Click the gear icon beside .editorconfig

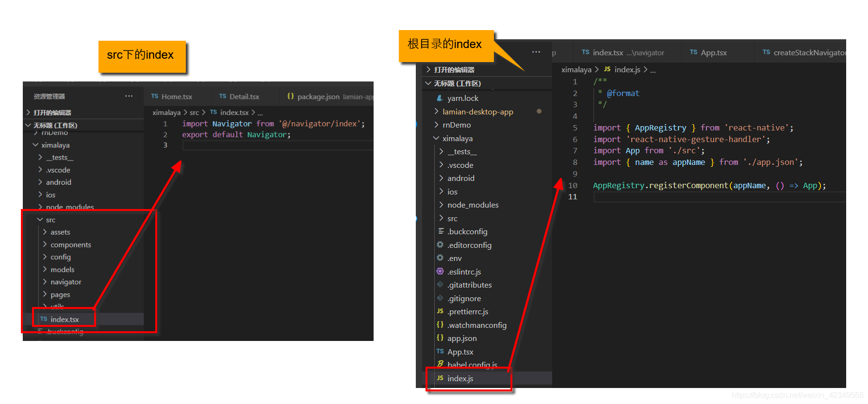pyautogui.click(x=440, y=244)
